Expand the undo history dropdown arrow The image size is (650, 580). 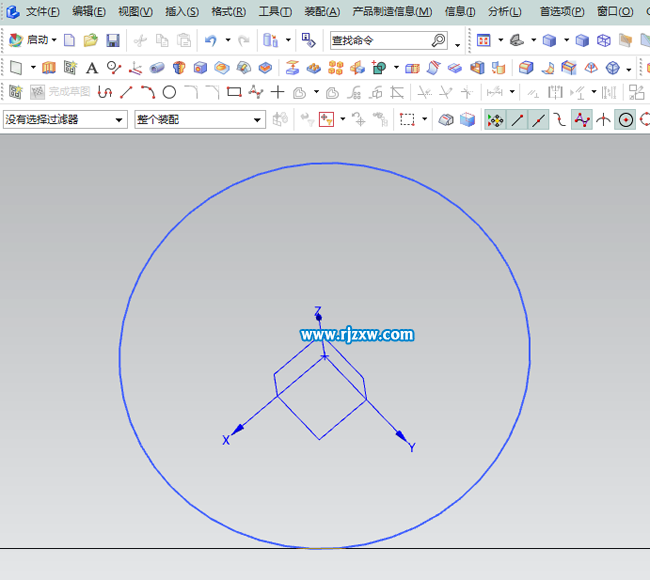coord(228,41)
